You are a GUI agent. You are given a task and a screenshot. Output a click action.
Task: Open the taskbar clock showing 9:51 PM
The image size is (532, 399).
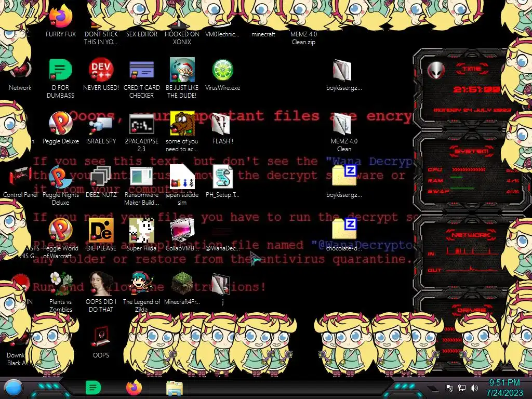tap(504, 388)
